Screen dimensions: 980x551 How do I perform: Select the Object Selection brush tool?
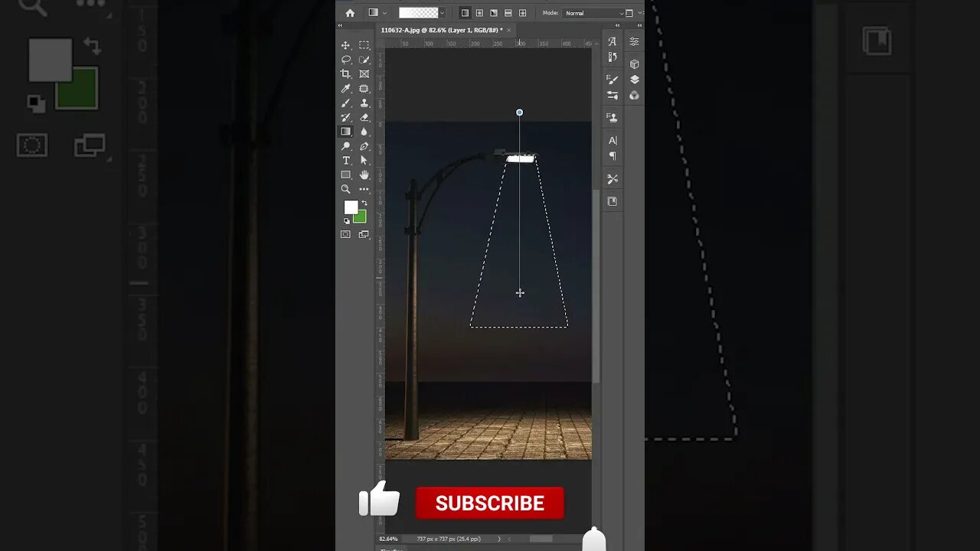pos(364,60)
